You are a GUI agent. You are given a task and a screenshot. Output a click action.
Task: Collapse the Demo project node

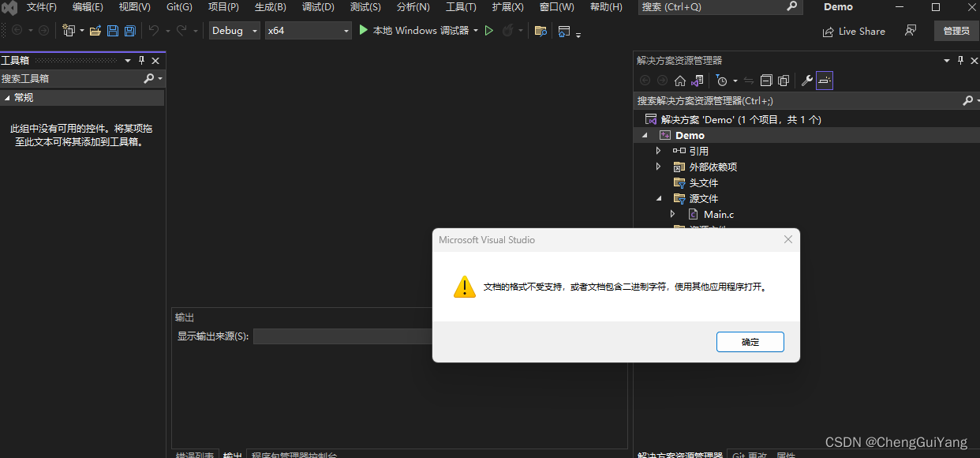[x=645, y=136]
